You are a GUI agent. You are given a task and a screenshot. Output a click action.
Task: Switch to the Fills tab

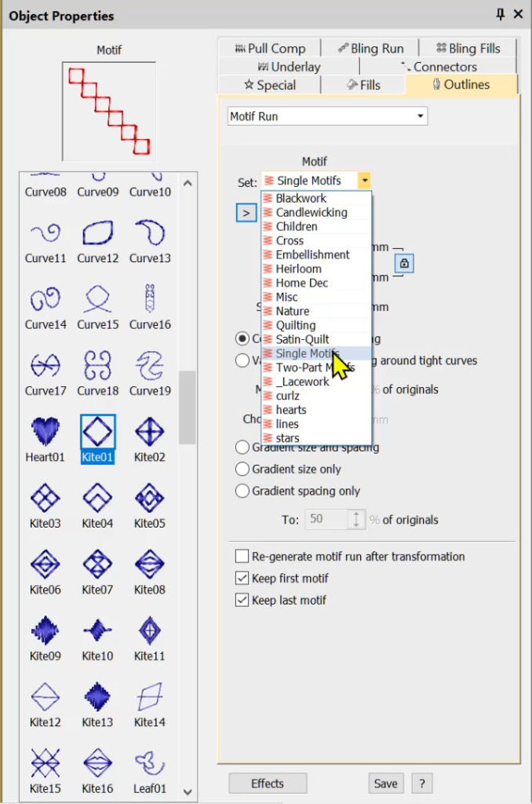coord(363,85)
